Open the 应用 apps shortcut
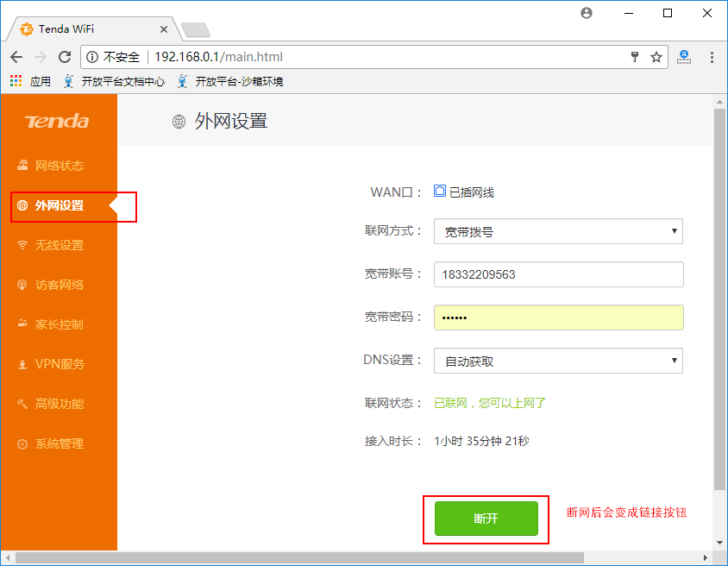 [x=31, y=81]
